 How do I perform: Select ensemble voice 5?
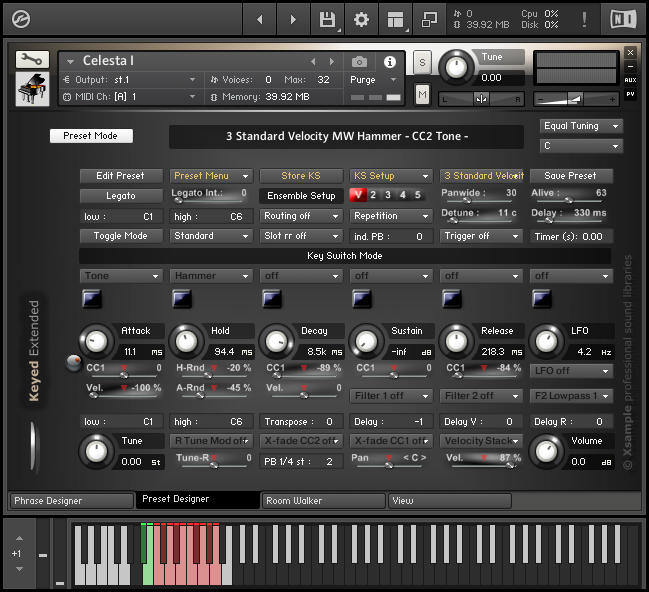(418, 195)
